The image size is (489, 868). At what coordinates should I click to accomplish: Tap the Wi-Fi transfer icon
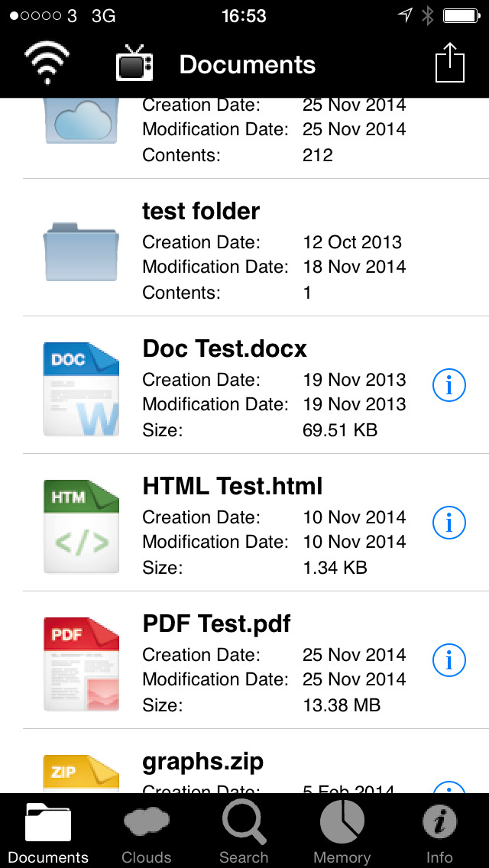click(x=47, y=63)
